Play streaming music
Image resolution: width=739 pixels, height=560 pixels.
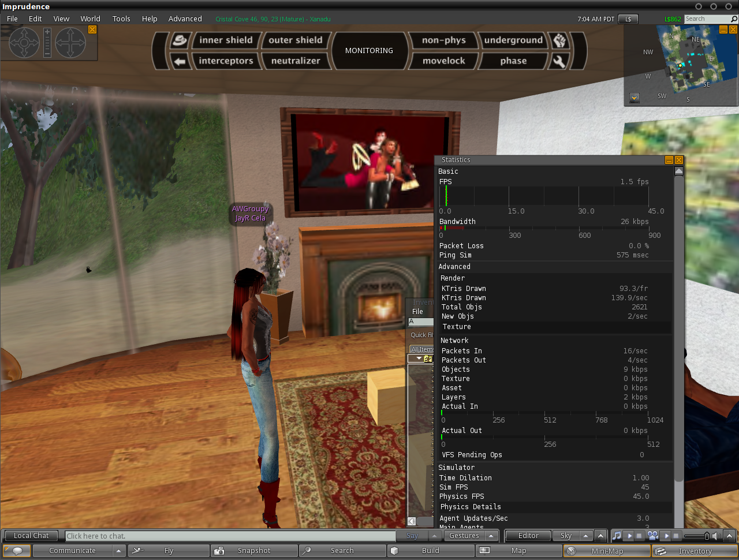tap(629, 536)
